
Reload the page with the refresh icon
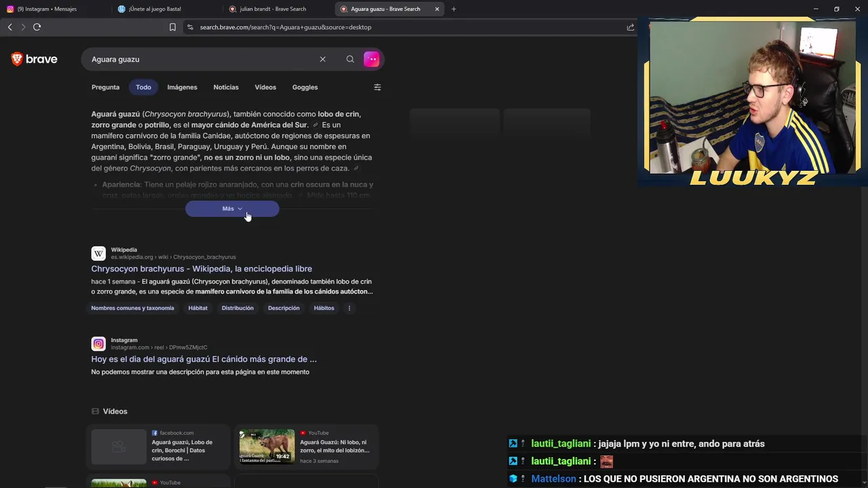pyautogui.click(x=37, y=27)
